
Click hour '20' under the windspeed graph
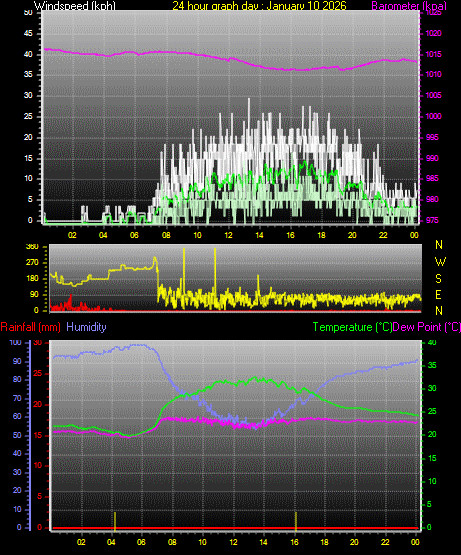[352, 235]
